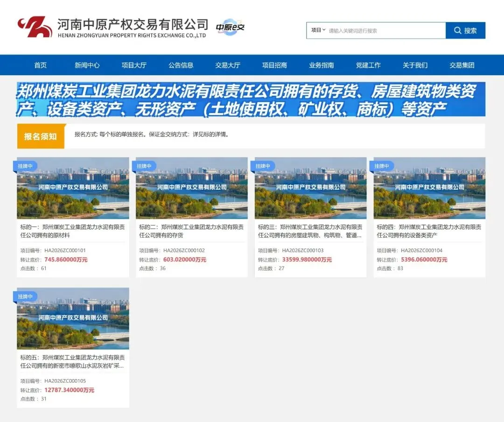The height and width of the screenshot is (422, 504).
Task: Click the 报名方式 instruction text
Action: [152, 134]
